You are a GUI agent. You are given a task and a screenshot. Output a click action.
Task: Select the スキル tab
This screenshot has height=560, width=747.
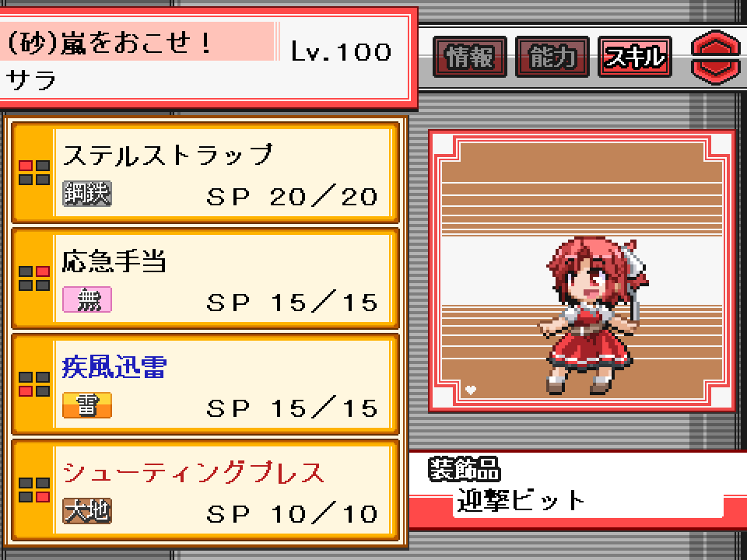tap(635, 57)
